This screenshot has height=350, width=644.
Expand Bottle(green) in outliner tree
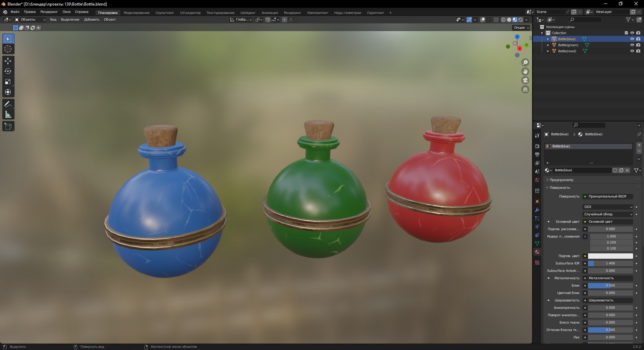[548, 45]
